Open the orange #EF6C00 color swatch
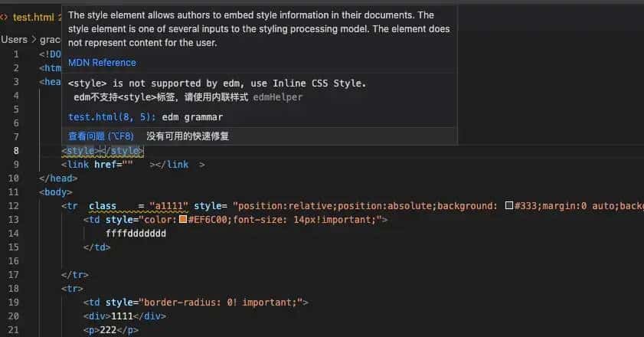 click(183, 220)
